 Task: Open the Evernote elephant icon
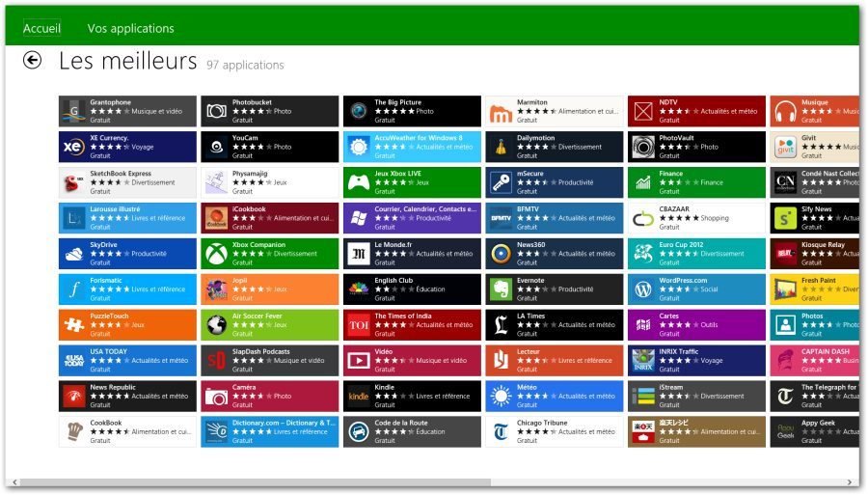pos(500,289)
